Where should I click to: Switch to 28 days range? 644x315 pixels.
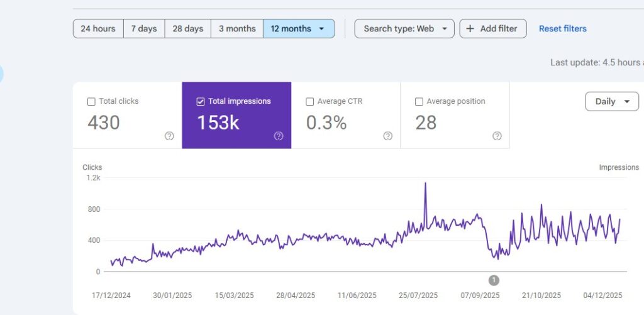tap(188, 29)
